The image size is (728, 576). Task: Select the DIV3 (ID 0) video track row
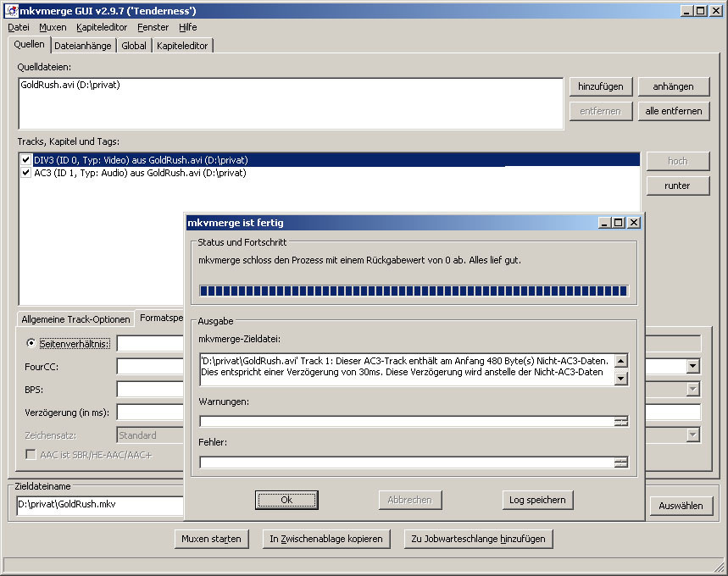[x=329, y=160]
